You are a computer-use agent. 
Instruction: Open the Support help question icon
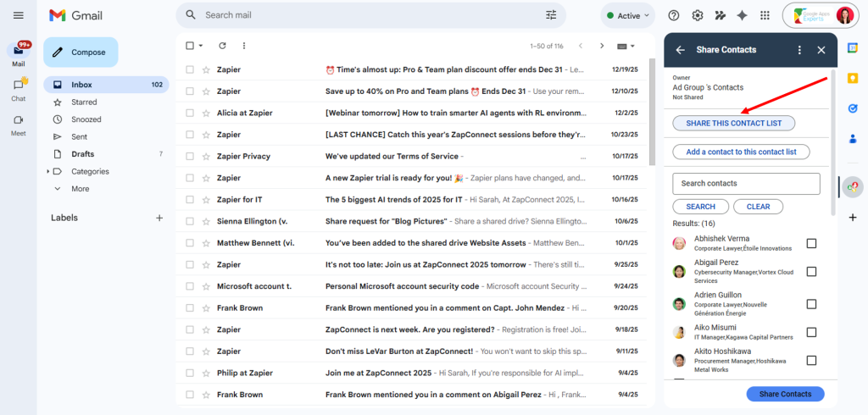pos(674,15)
